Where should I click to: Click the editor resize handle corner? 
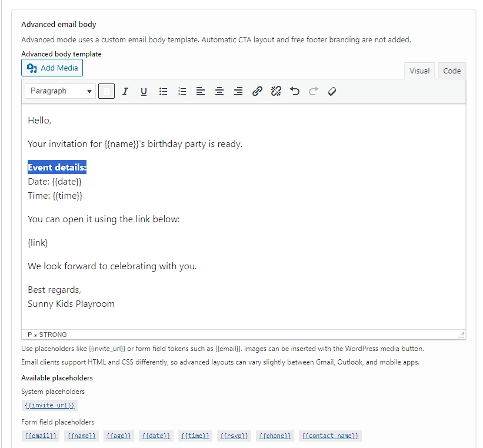coord(461,335)
